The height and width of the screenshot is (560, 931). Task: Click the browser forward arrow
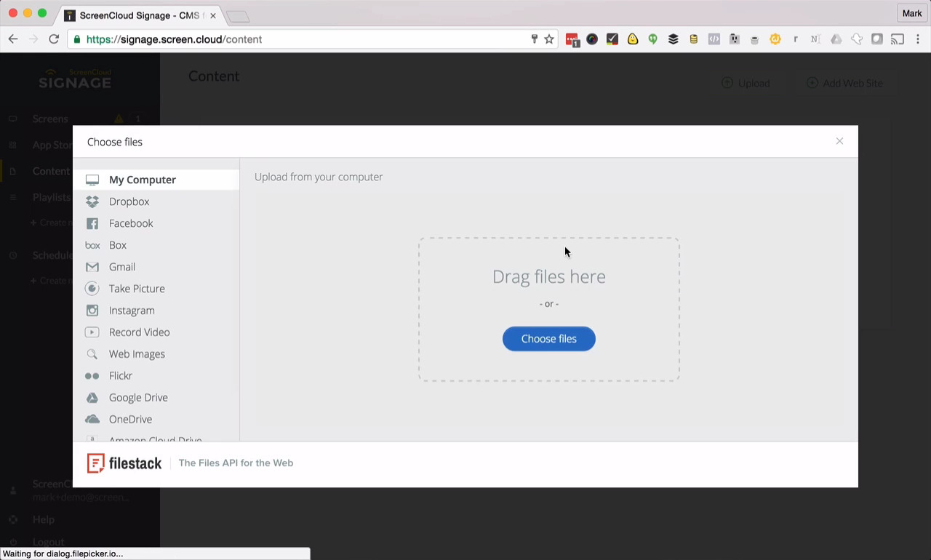pos(33,39)
